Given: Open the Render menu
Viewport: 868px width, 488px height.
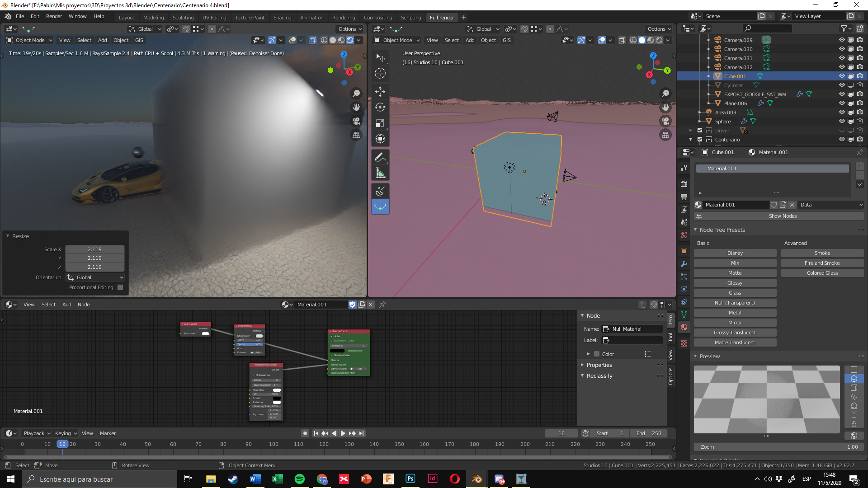Looking at the screenshot, I should pyautogui.click(x=54, y=16).
